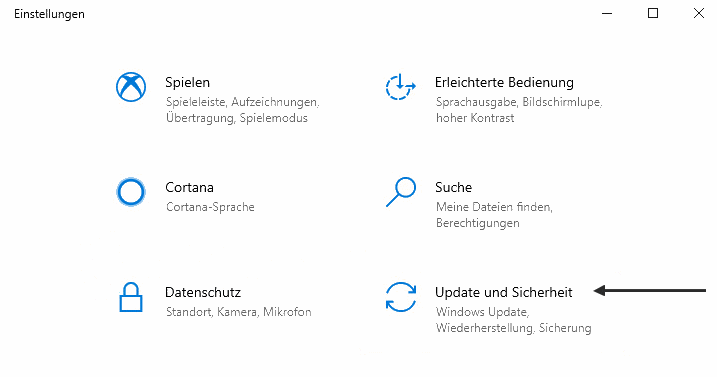Minimize the Einstellungen window

[607, 14]
